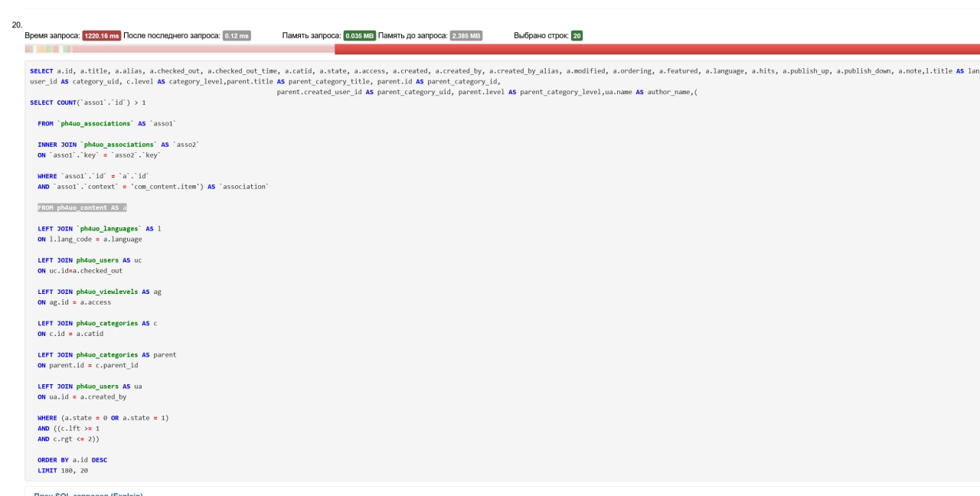980x496 pixels.
Task: Click the 0.035 MB query memory badge
Action: pyautogui.click(x=359, y=35)
